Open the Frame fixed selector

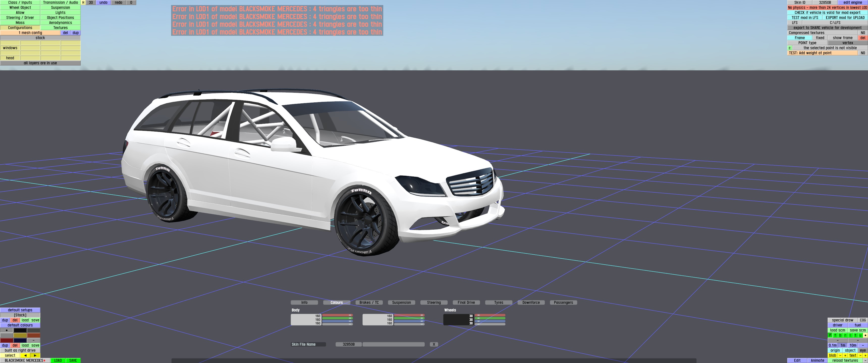click(820, 38)
